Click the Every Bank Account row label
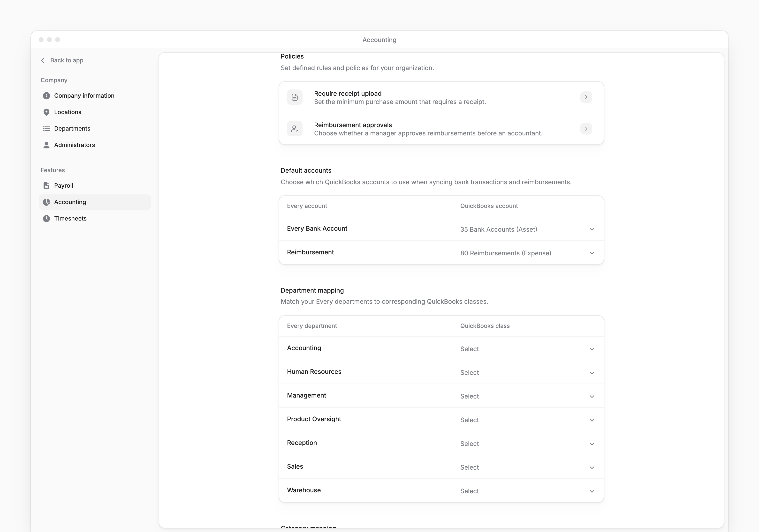The height and width of the screenshot is (532, 759). click(x=317, y=229)
